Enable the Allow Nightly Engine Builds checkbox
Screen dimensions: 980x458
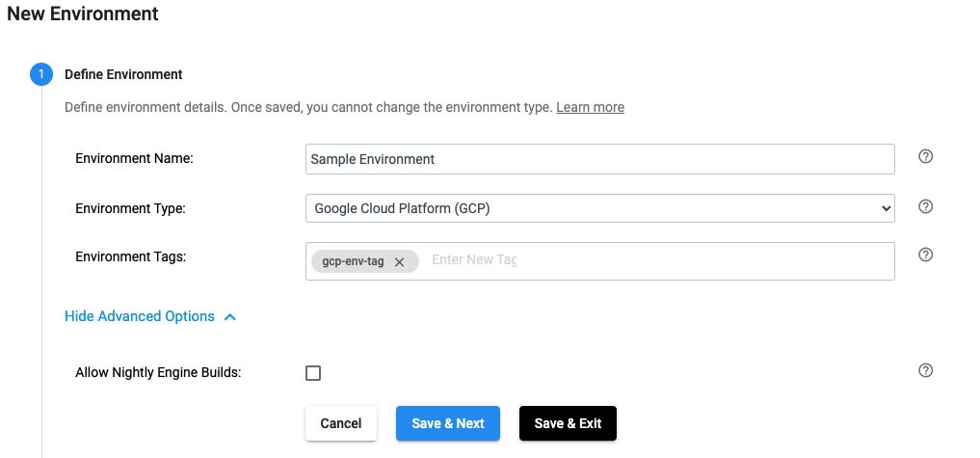tap(313, 373)
